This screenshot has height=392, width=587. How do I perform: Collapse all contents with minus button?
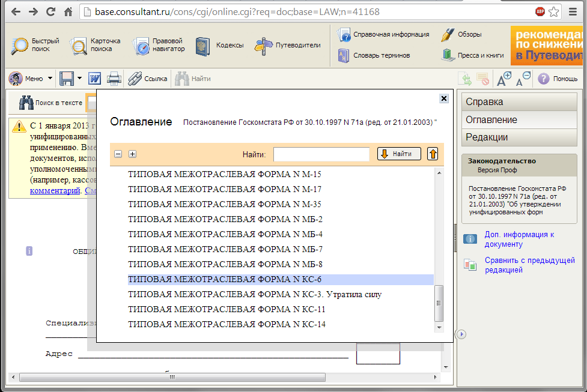tap(118, 154)
